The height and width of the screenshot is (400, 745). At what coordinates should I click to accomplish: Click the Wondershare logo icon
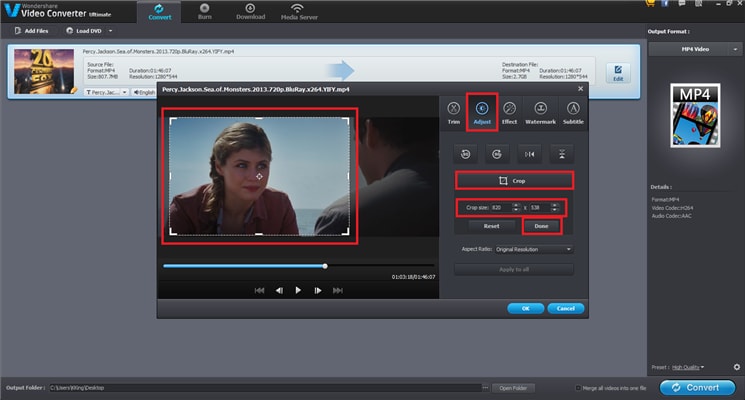pos(11,10)
